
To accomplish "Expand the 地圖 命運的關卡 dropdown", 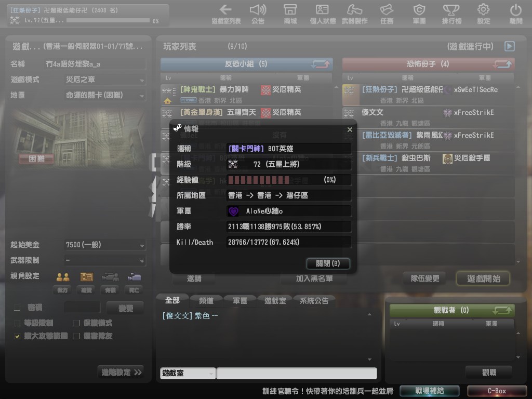I will [105, 96].
